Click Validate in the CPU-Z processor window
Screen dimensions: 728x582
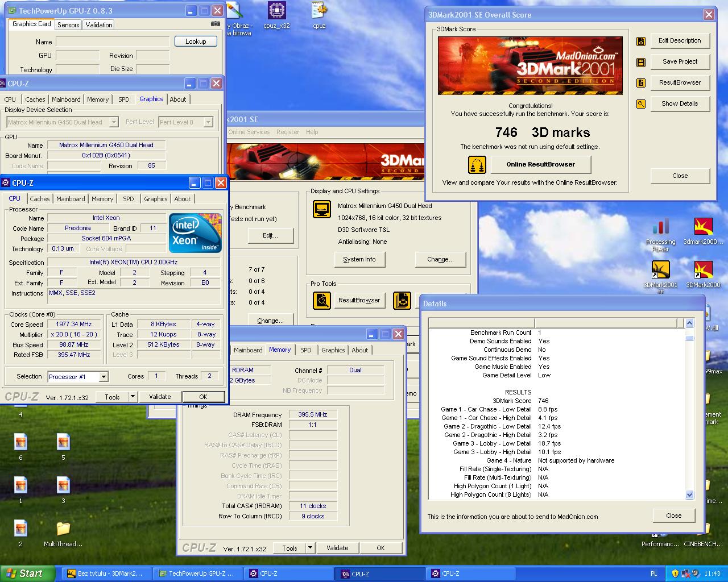point(160,397)
